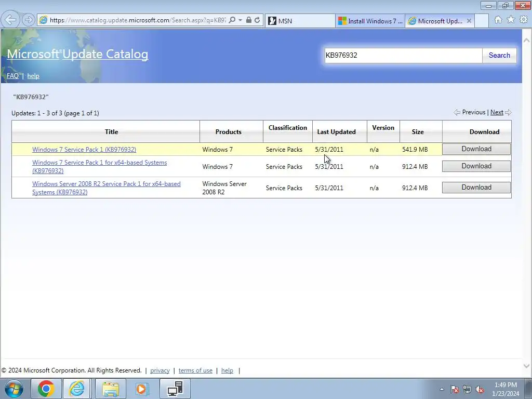
Task: Click the KB976932 search input field
Action: 403,55
